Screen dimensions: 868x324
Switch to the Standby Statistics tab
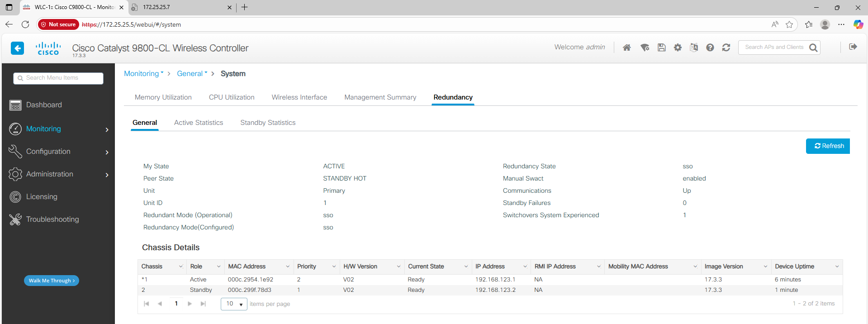[x=268, y=123]
